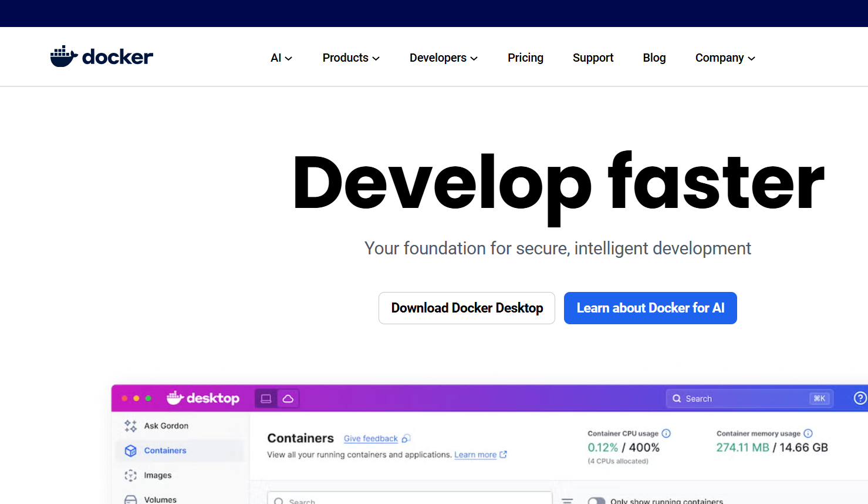
Task: Click Learn about Docker for AI
Action: click(x=650, y=308)
